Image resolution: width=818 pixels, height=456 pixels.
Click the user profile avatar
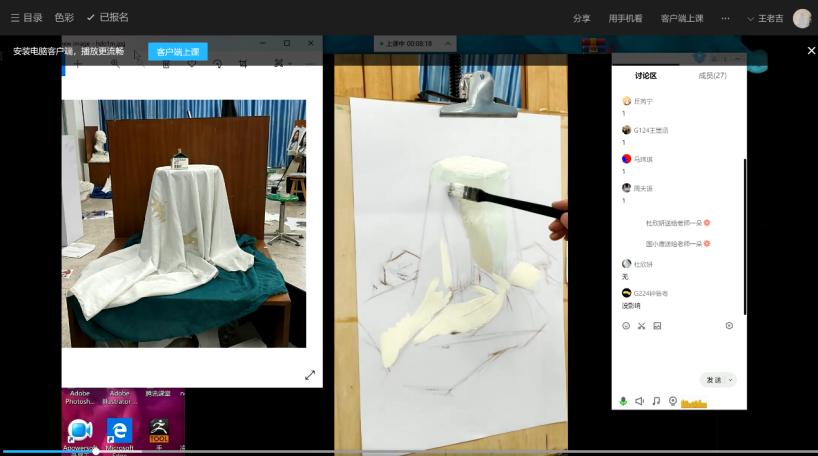(x=801, y=18)
